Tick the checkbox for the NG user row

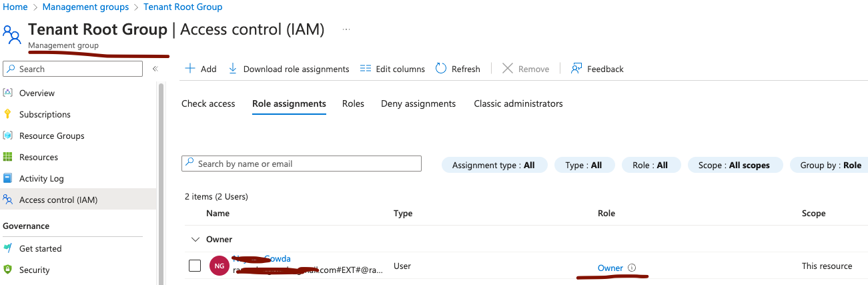coord(195,266)
